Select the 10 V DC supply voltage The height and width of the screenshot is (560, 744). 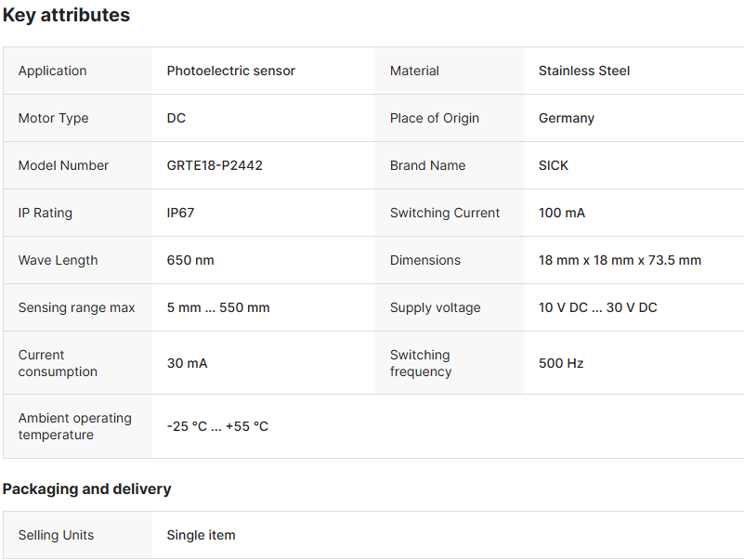coord(597,307)
